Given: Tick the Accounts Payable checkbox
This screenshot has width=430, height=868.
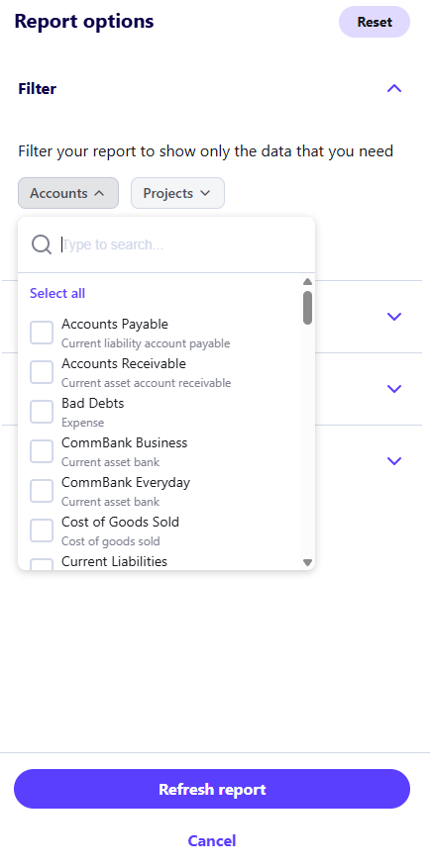Looking at the screenshot, I should [x=42, y=333].
